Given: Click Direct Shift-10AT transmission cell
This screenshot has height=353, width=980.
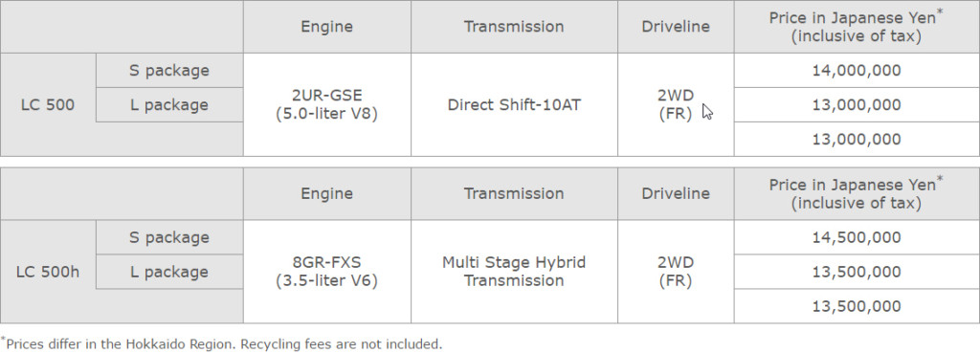Looking at the screenshot, I should pyautogui.click(x=514, y=105).
